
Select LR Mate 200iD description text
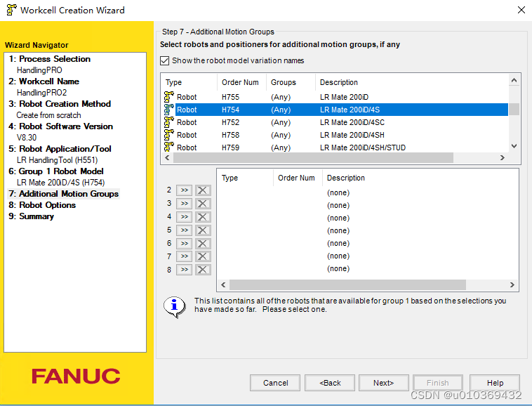pos(344,97)
